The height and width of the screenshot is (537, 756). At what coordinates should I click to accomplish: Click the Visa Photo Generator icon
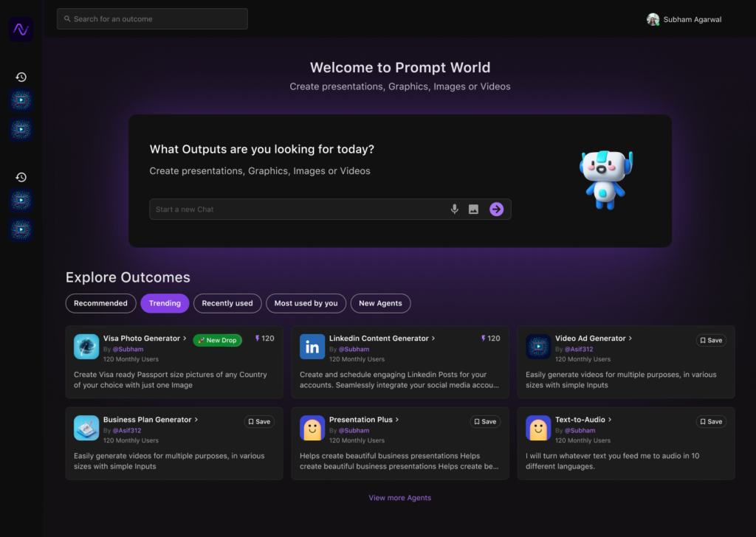86,347
